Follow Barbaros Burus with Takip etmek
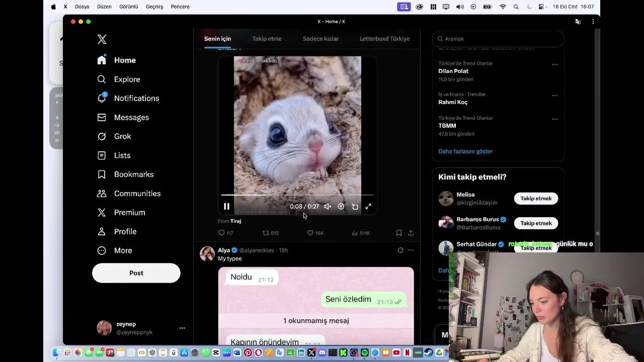 pos(536,223)
